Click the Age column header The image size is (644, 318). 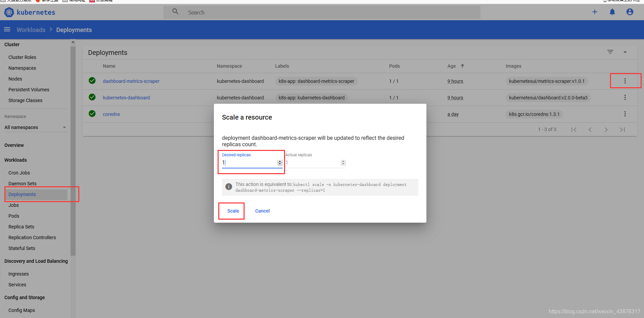(452, 66)
